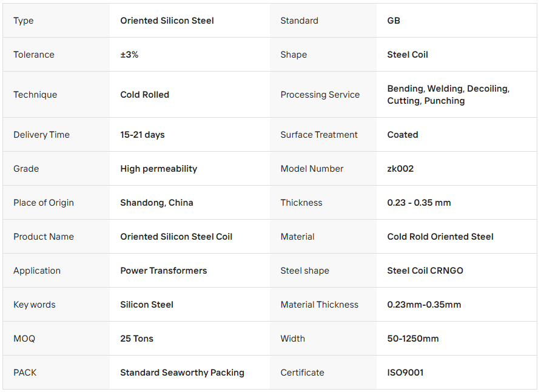Click the '15-21 days' delivery time
The width and height of the screenshot is (541, 392).
[x=143, y=135]
